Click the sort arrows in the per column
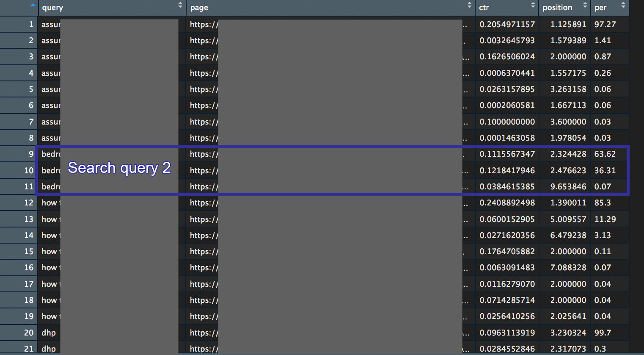 coord(623,5)
